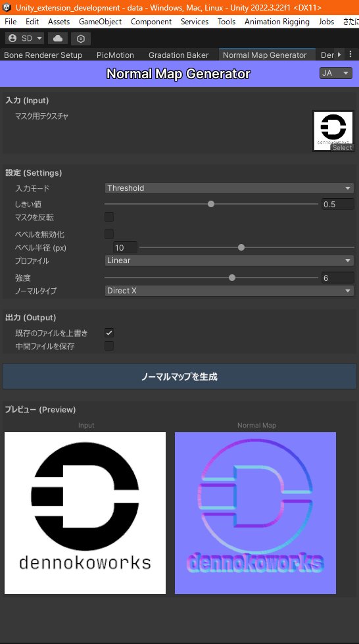Image resolution: width=359 pixels, height=644 pixels.
Task: Click the Unity logo in title bar
Action: pyautogui.click(x=7, y=7)
